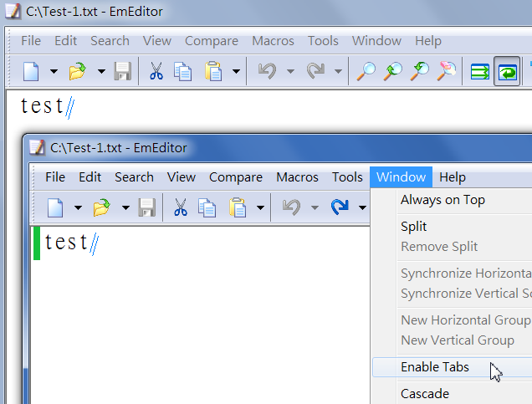Open View menu in back window
The height and width of the screenshot is (404, 532).
coord(157,41)
